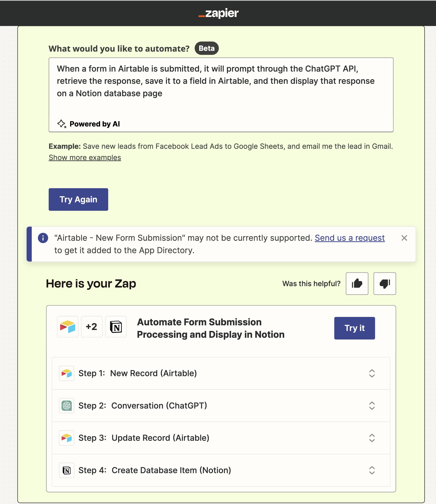Click the Notion icon in Zap header
This screenshot has height=504, width=436.
tap(116, 326)
